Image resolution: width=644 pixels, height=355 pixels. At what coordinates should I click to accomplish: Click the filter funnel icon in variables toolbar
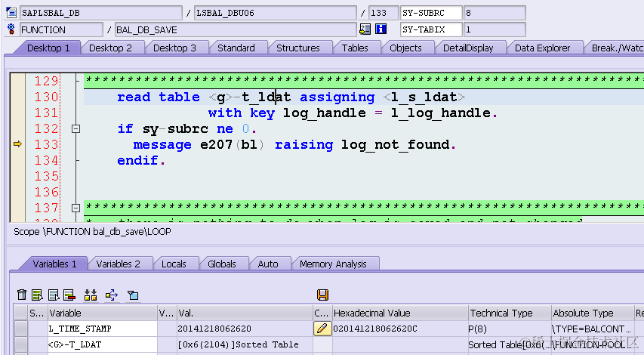(133, 295)
